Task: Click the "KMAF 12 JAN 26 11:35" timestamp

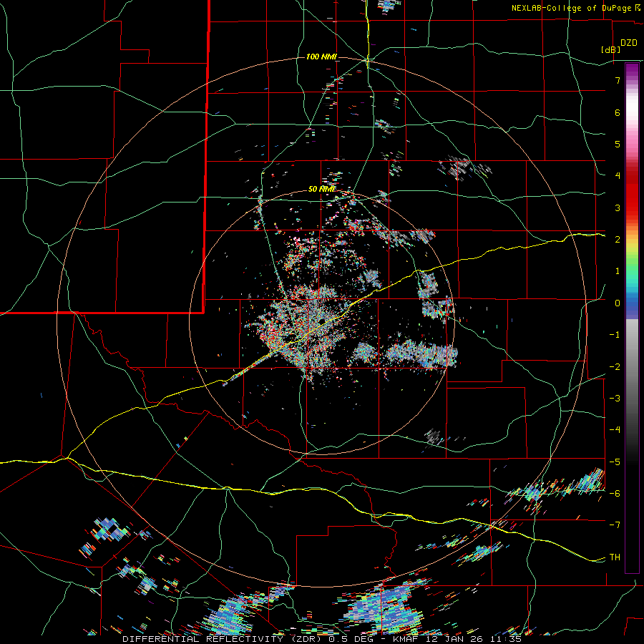Action: (457, 639)
